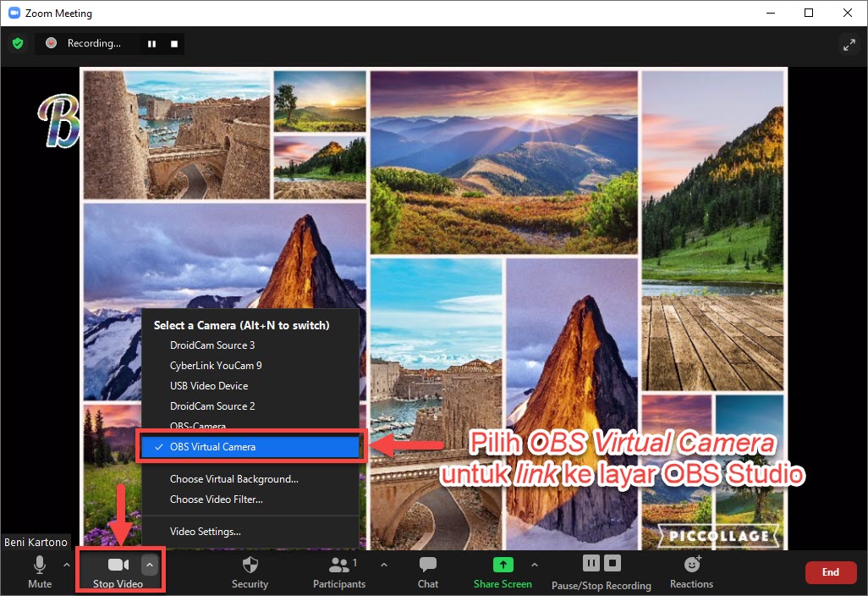Image resolution: width=868 pixels, height=596 pixels.
Task: Expand the arrow next to Participants
Action: coord(383,565)
